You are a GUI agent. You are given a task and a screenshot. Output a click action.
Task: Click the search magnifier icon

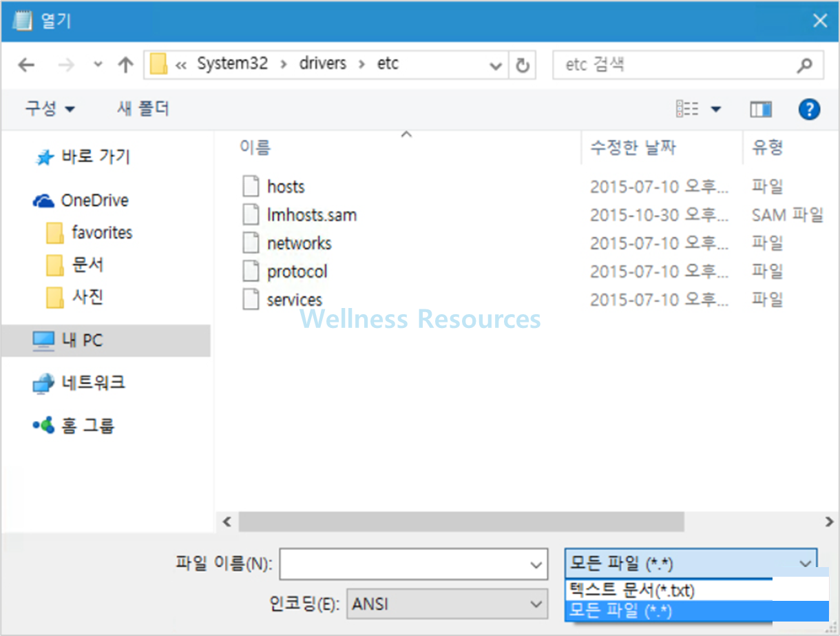[x=804, y=65]
